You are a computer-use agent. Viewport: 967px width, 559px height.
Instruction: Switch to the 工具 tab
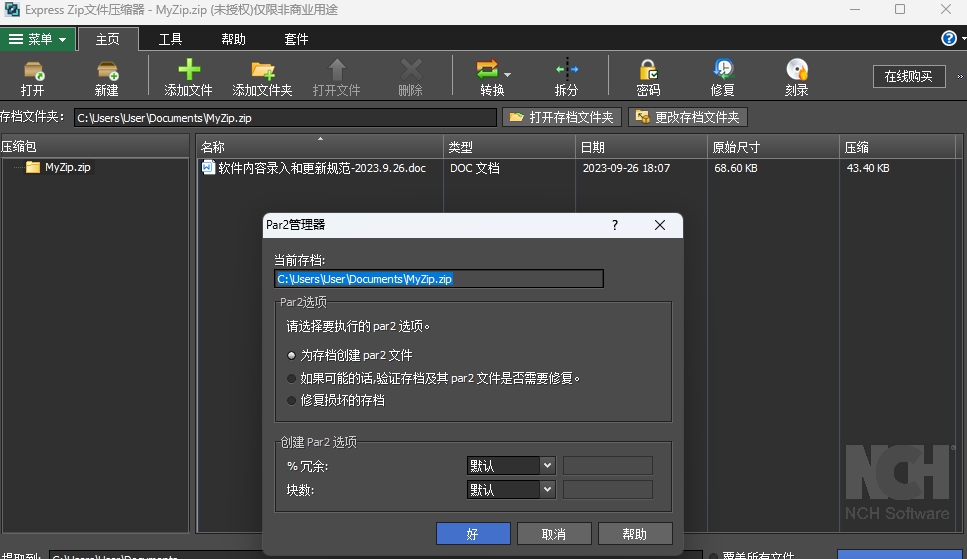tap(170, 39)
